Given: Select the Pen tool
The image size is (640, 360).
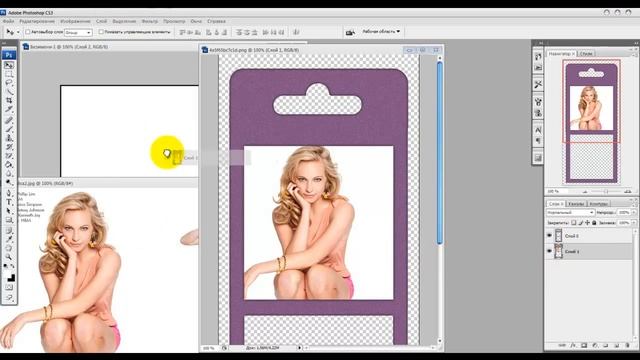Looking at the screenshot, I should pos(9,193).
